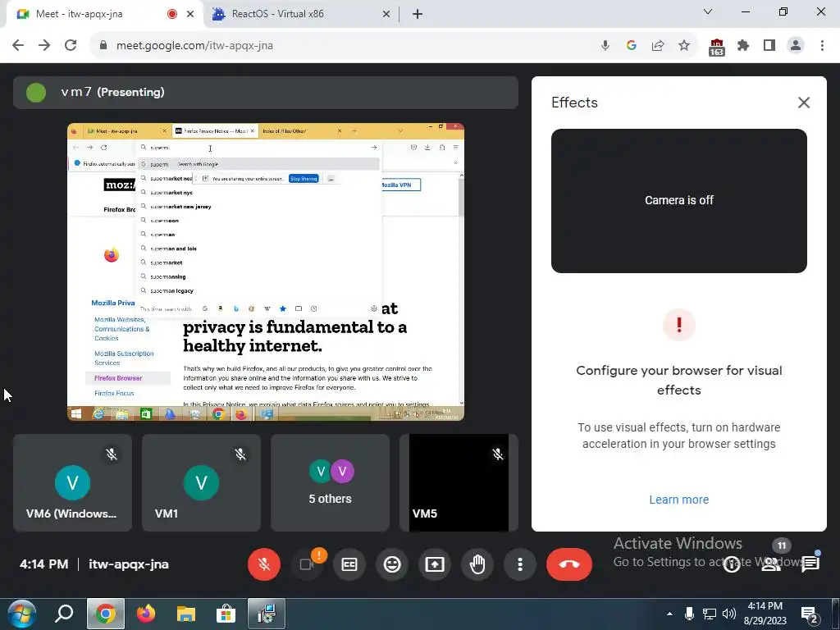Image resolution: width=840 pixels, height=630 pixels.
Task: Open meeting details info icon
Action: [x=732, y=564]
